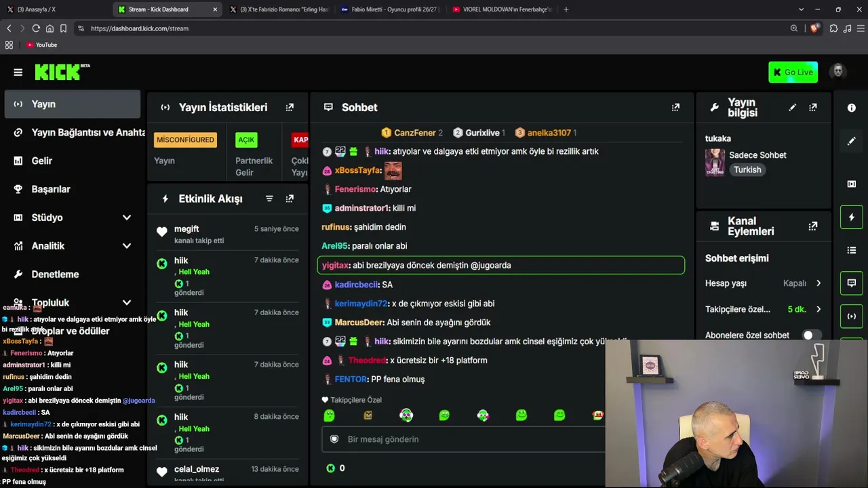Open the browser tab search dropdown
The height and width of the screenshot is (488, 868).
coord(801,9)
